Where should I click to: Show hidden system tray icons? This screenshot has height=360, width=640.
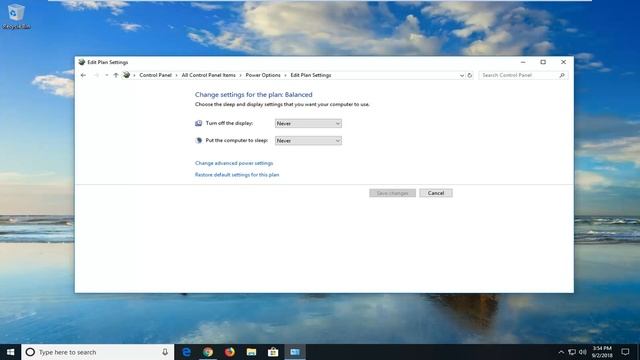[x=561, y=352]
